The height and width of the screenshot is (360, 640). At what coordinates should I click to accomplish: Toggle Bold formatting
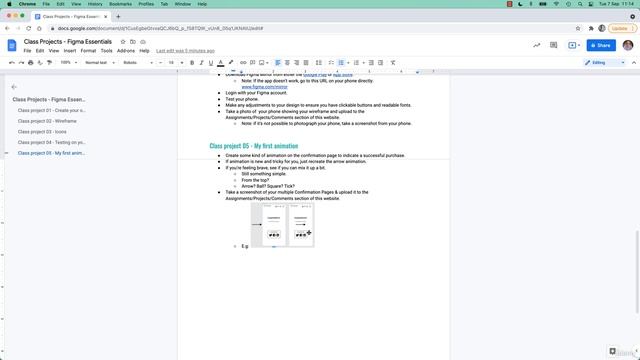[x=192, y=62]
